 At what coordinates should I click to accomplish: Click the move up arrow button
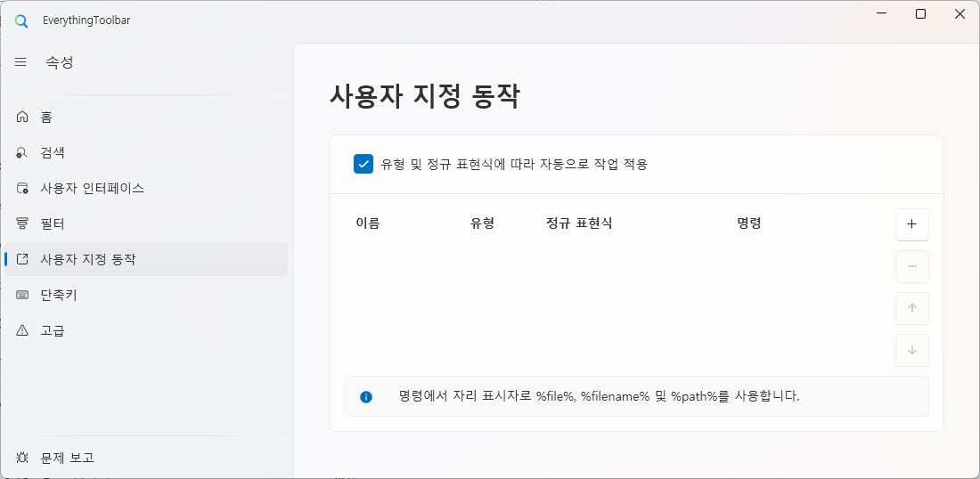click(912, 309)
